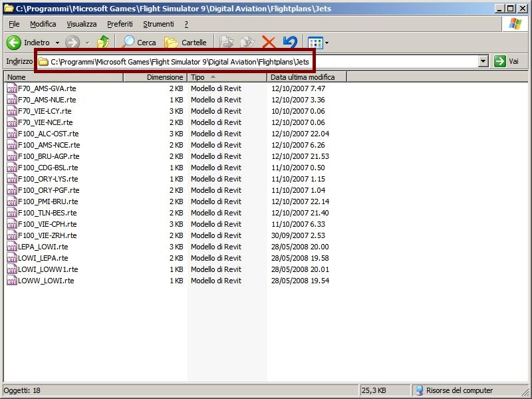
Task: Select LOWI_LEPA.rte file icon
Action: click(12, 258)
